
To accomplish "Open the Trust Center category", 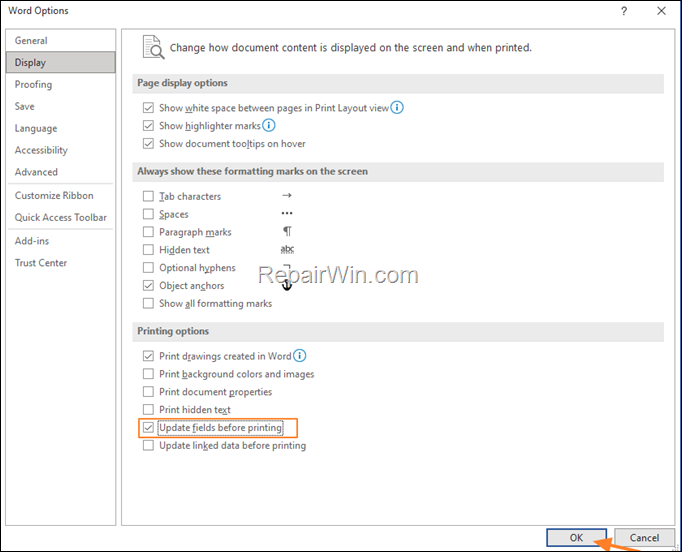I will [x=61, y=263].
